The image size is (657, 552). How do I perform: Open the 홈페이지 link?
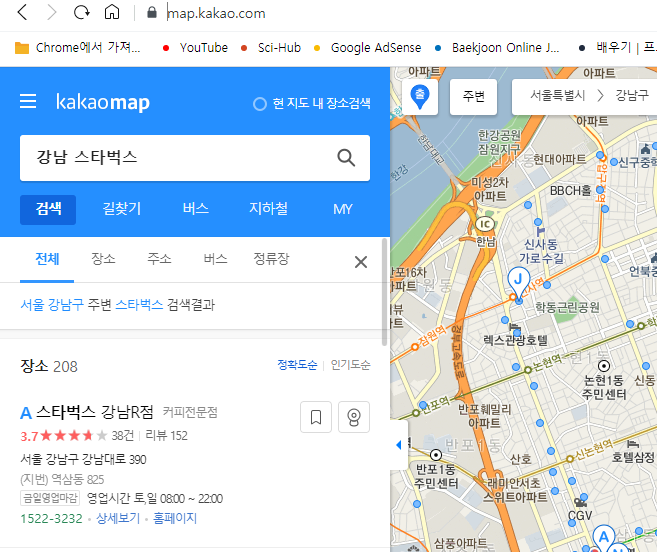pos(175,518)
